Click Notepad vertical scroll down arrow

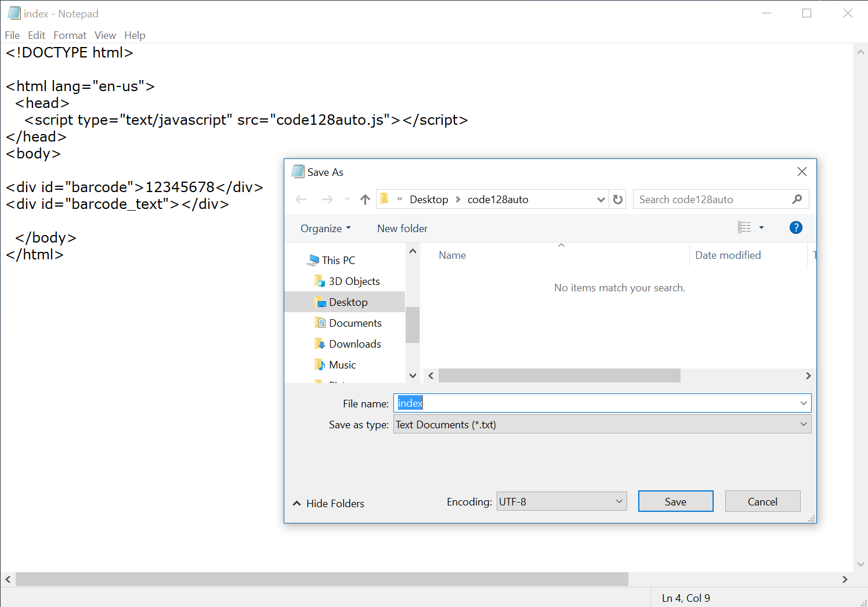click(x=860, y=563)
